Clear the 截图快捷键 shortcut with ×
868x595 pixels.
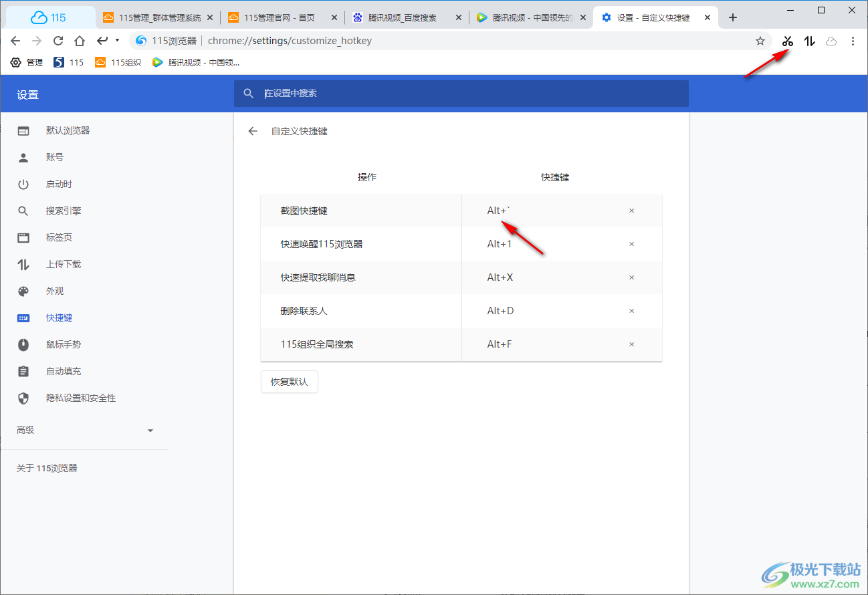[631, 211]
